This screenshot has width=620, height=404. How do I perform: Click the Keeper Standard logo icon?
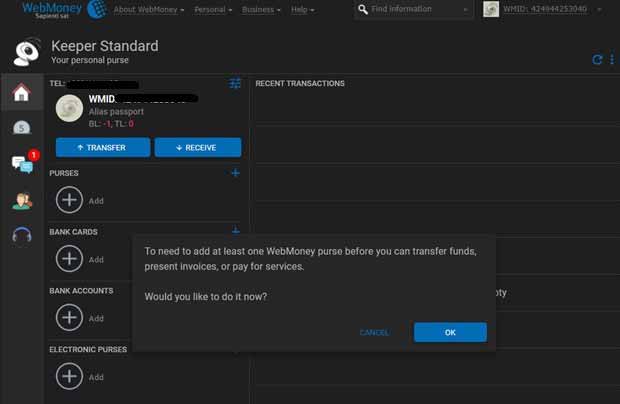point(26,53)
